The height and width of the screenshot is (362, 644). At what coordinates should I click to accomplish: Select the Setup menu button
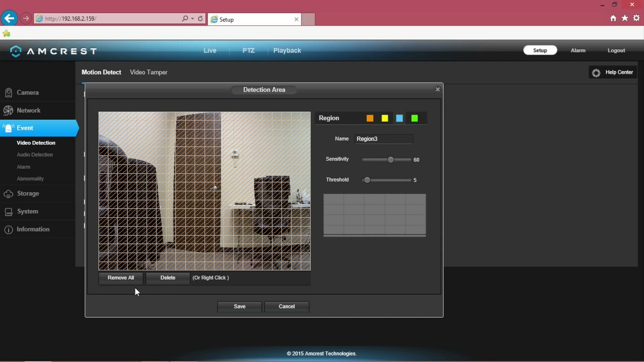tap(540, 50)
